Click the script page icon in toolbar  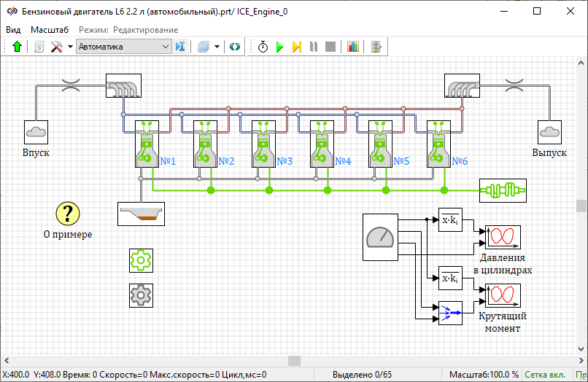[x=39, y=47]
